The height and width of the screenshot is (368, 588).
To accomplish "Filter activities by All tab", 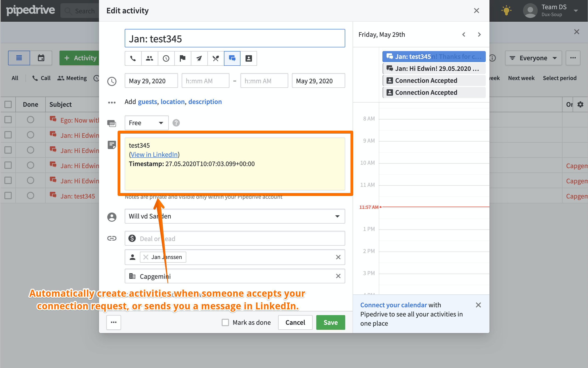I will coord(15,78).
